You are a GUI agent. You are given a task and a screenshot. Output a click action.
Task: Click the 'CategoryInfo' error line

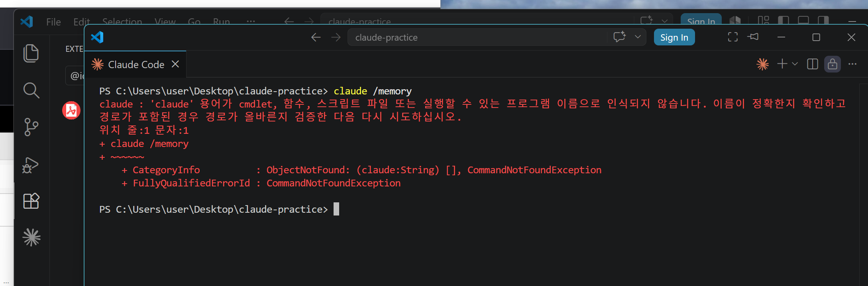tap(361, 170)
